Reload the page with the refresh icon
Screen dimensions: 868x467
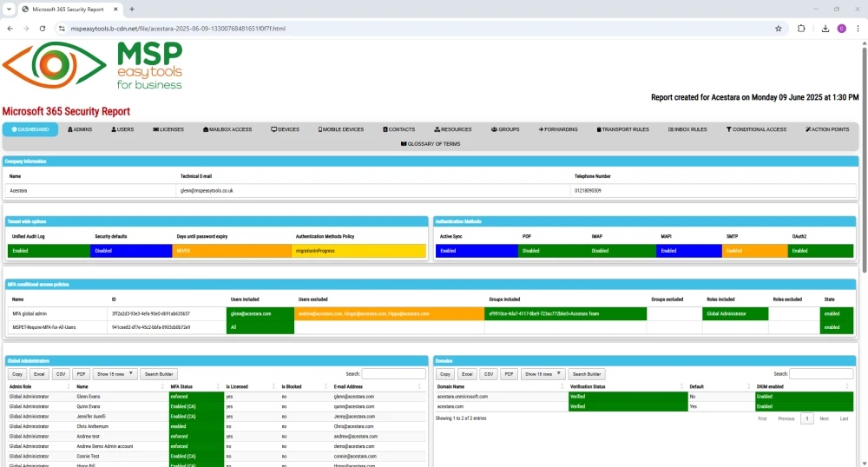coord(42,29)
